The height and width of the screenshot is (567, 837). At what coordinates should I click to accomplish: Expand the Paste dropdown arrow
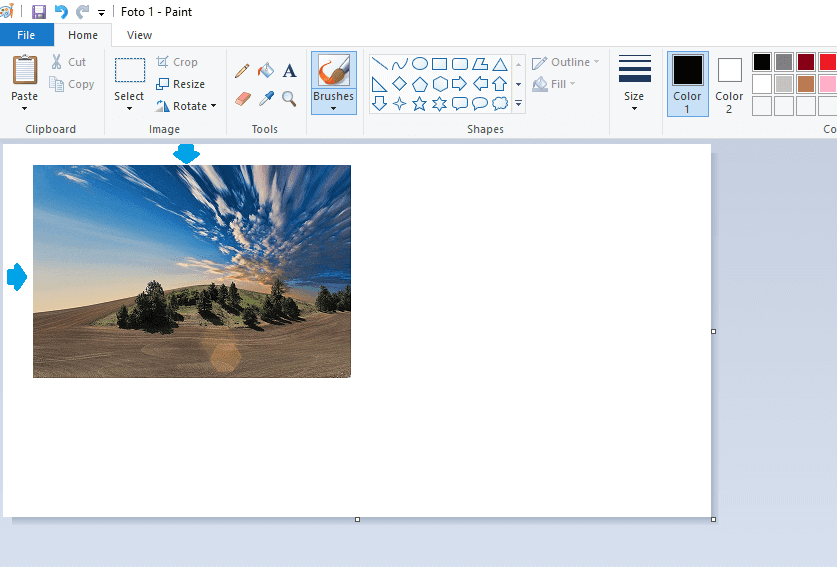pyautogui.click(x=25, y=108)
